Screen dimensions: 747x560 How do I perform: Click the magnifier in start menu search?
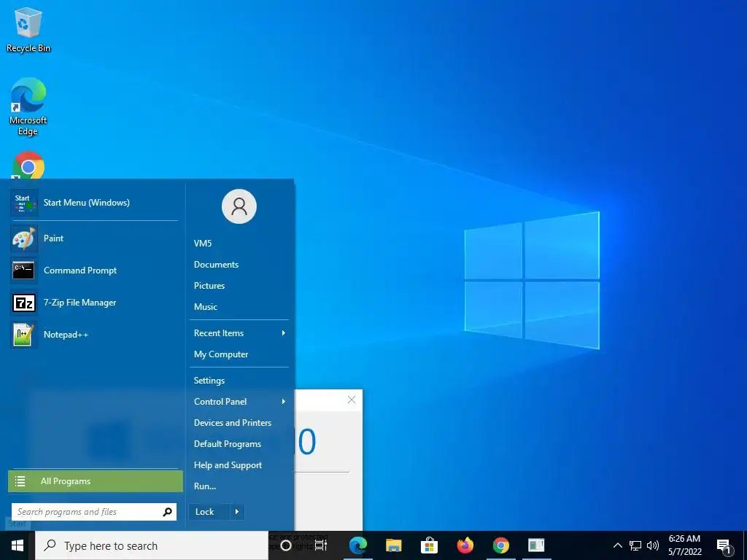coord(167,512)
